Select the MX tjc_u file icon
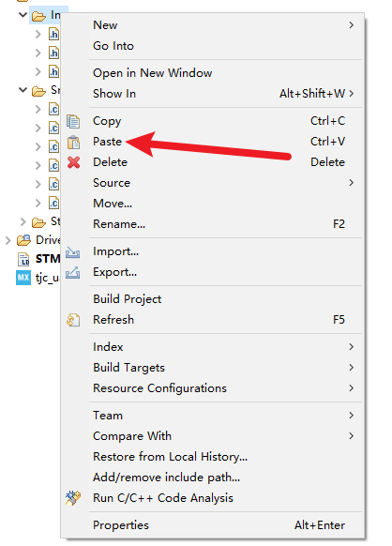The image size is (392, 546). 23,278
